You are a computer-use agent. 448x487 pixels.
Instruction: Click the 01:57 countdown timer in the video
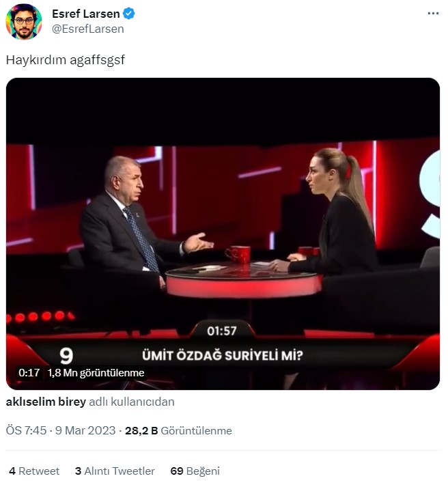(x=222, y=331)
